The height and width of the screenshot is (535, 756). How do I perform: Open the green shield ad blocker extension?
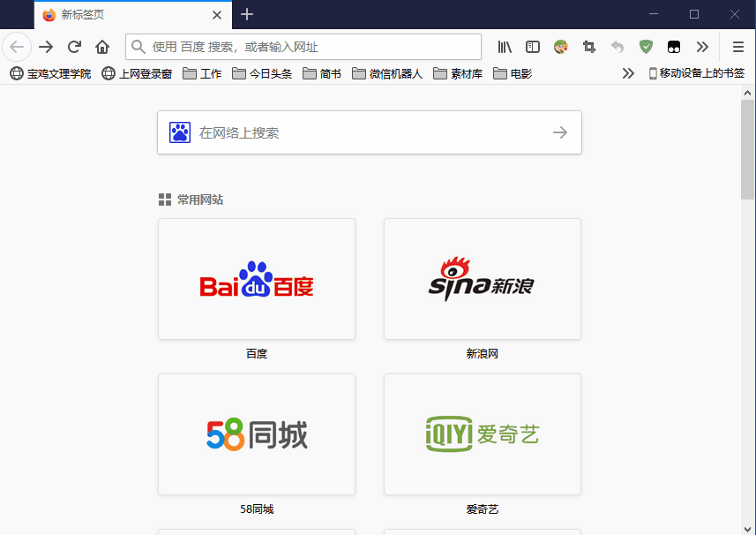click(x=646, y=47)
